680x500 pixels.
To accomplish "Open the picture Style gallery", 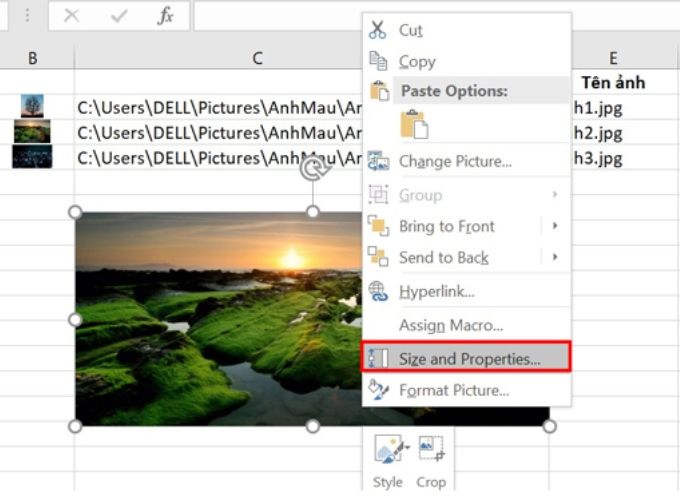I will click(x=388, y=459).
